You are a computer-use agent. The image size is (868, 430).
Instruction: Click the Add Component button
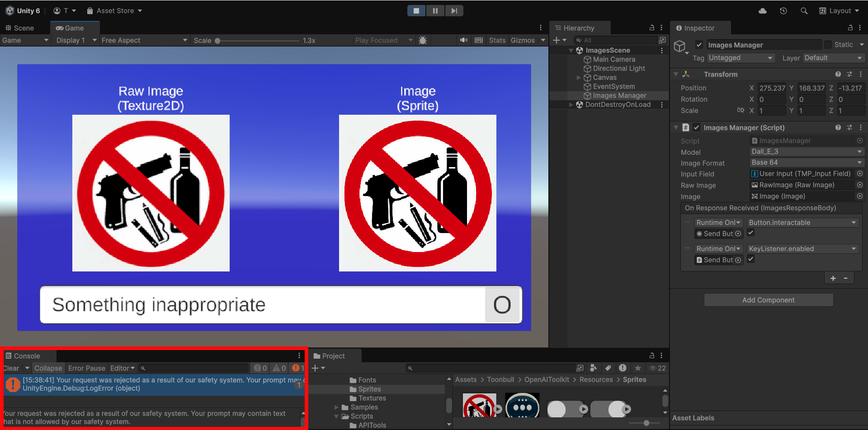coord(769,300)
